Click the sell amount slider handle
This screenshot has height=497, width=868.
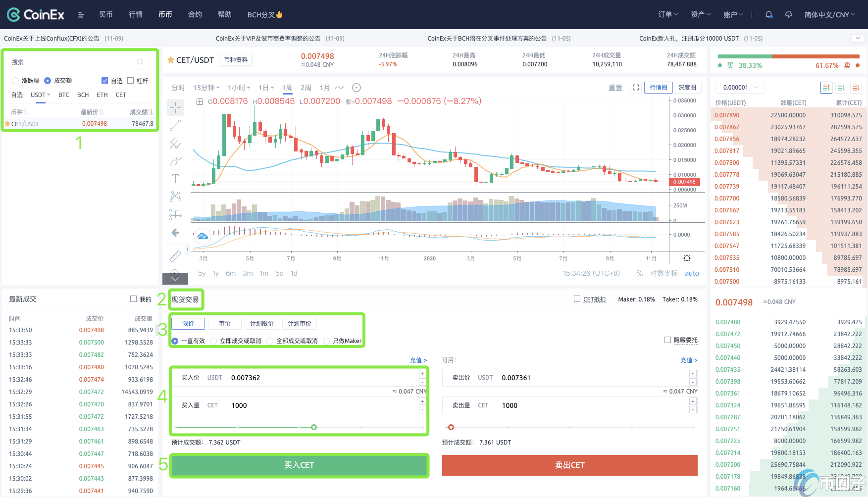pyautogui.click(x=451, y=427)
